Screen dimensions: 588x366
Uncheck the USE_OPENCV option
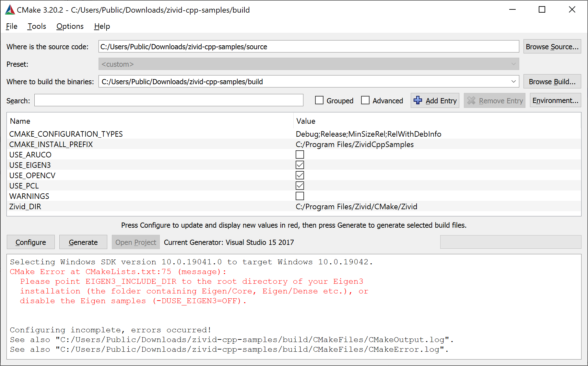(300, 175)
